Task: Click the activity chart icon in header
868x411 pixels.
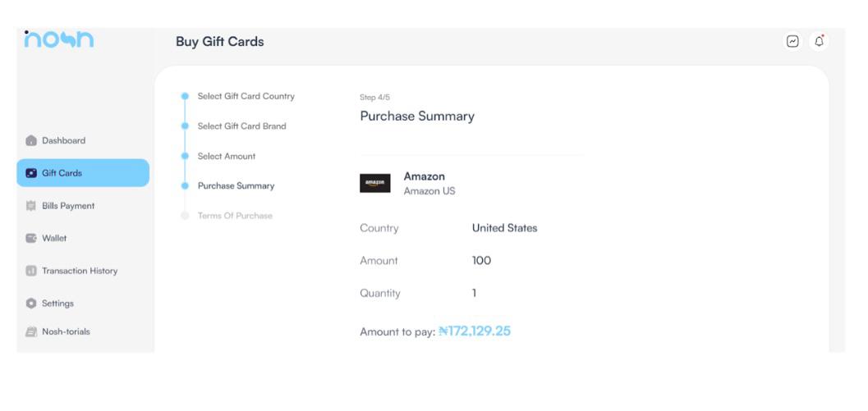Action: pos(792,41)
